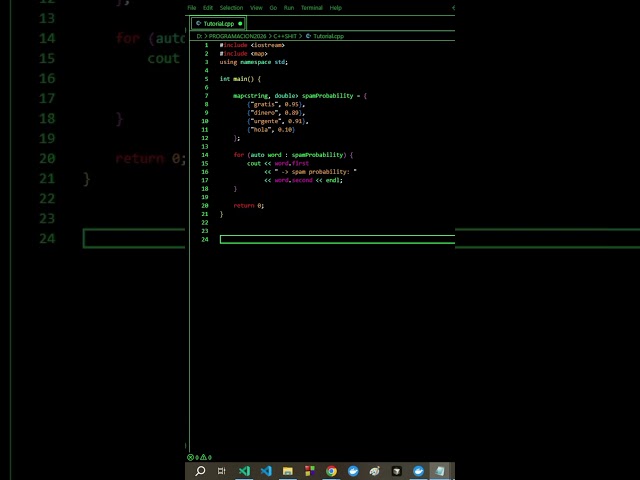Click the Tutorial.cpp breadcrumb file entry
The width and height of the screenshot is (640, 480).
click(325, 36)
